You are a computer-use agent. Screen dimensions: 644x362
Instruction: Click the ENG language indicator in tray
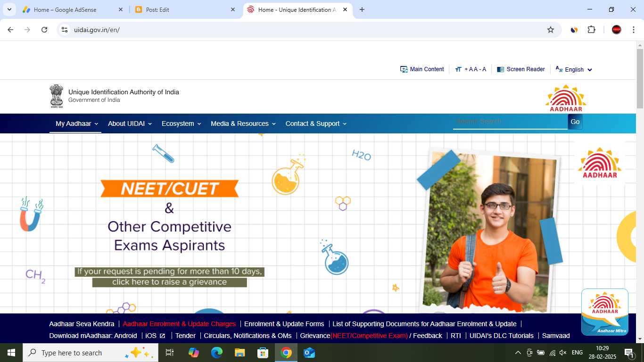[x=577, y=353]
